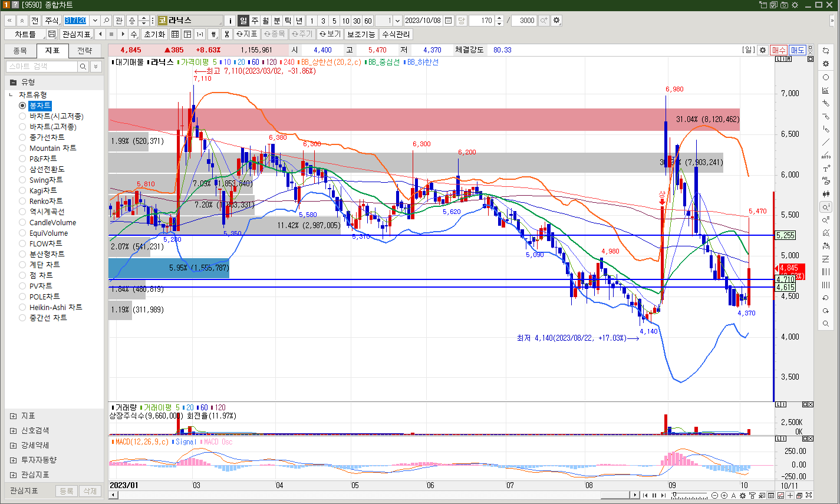840x504 pixels.
Task: Open chart settings gear in top toolbar
Action: 556,21
